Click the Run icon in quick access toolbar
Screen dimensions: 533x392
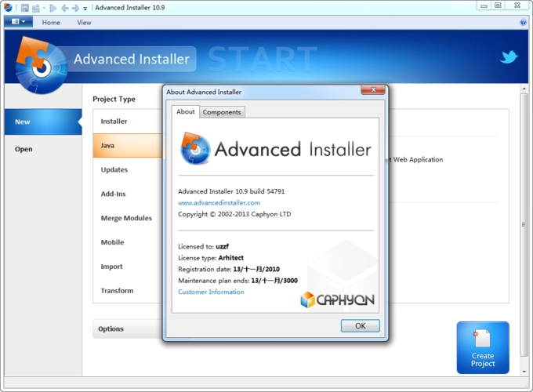pyautogui.click(x=53, y=8)
